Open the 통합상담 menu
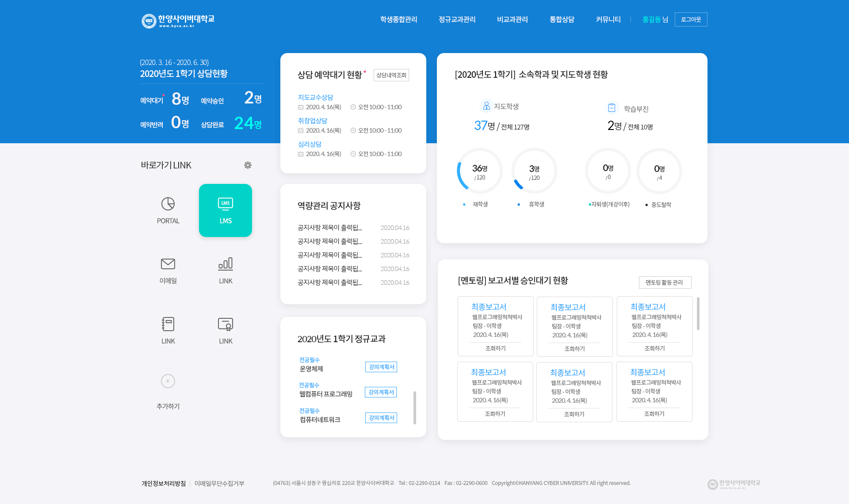The height and width of the screenshot is (504, 849). (x=562, y=19)
